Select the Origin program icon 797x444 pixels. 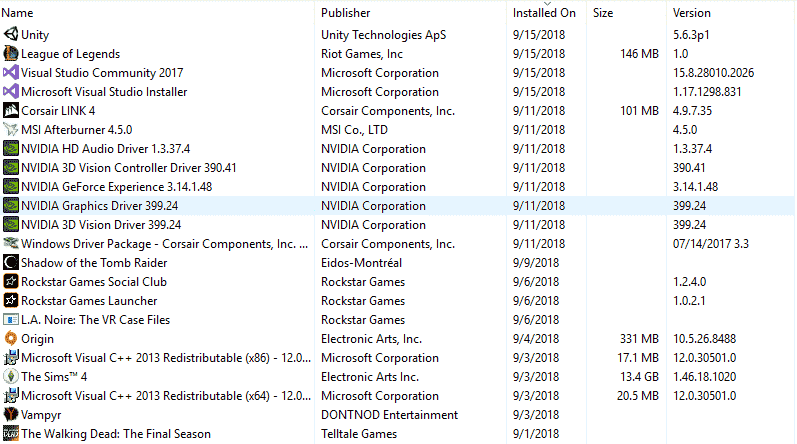pos(11,338)
